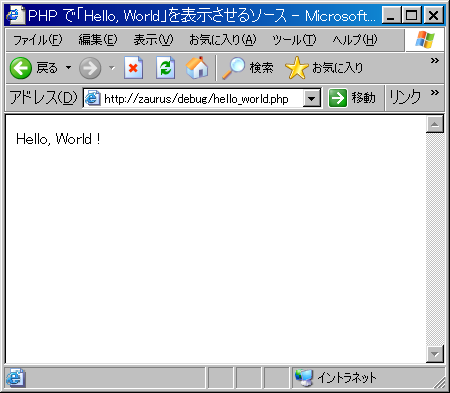Click the アドレス(D) address label
The height and width of the screenshot is (393, 450).
click(43, 98)
